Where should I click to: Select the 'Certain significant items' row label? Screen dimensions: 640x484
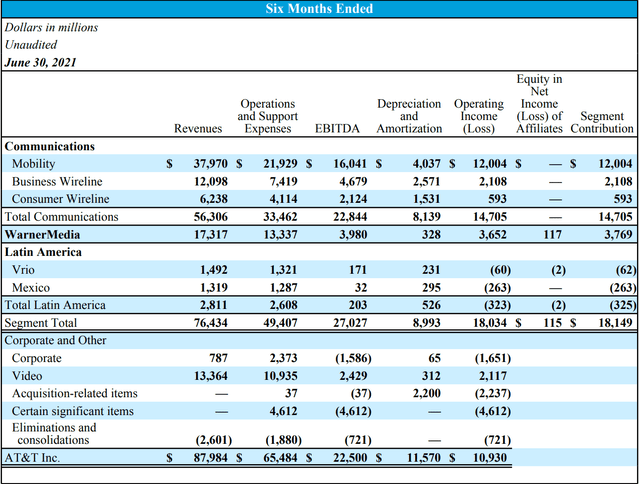click(x=73, y=411)
